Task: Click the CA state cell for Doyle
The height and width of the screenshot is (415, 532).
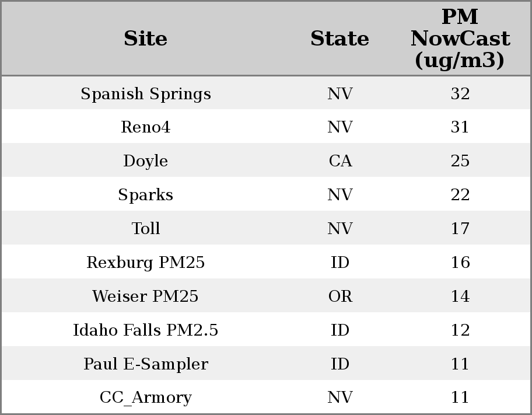Action: (340, 161)
